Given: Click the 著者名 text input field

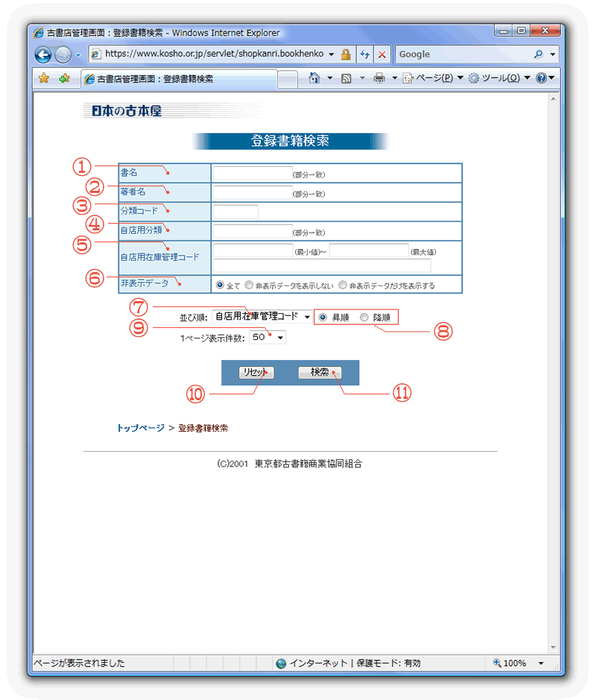Looking at the screenshot, I should 253,192.
